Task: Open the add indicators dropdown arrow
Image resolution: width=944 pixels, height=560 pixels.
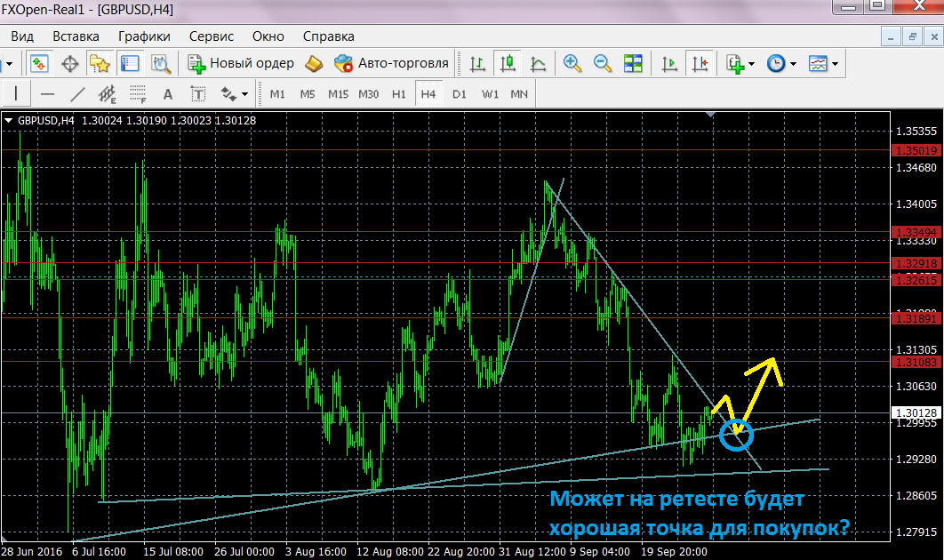Action: pos(751,64)
